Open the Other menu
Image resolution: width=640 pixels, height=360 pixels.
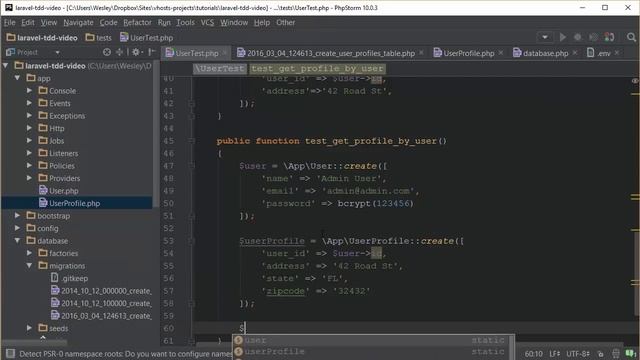click(x=285, y=22)
